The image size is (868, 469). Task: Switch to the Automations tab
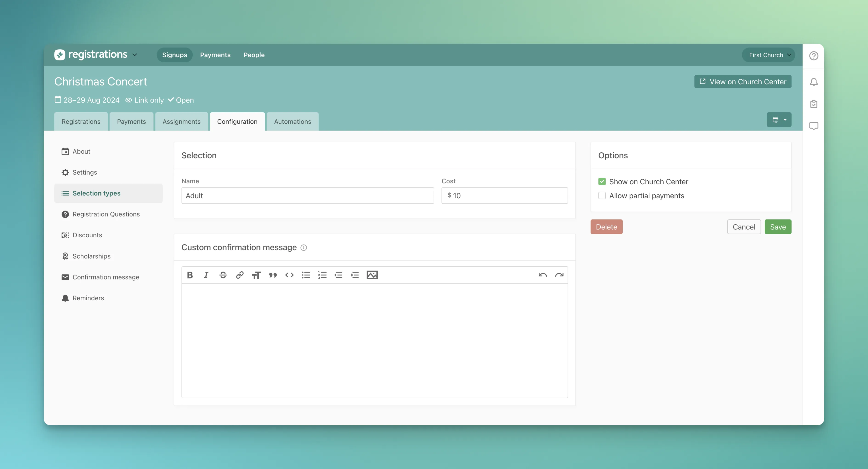[x=292, y=122]
